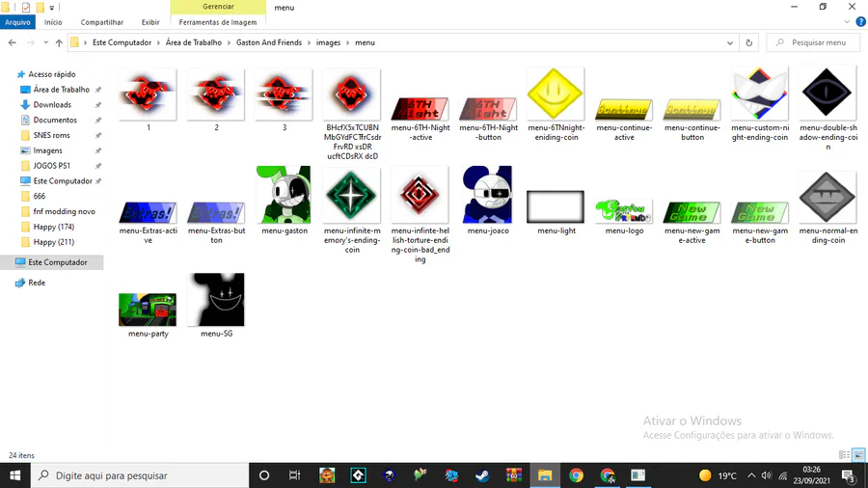The height and width of the screenshot is (488, 868).
Task: Open Documentos in the sidebar
Action: click(55, 120)
